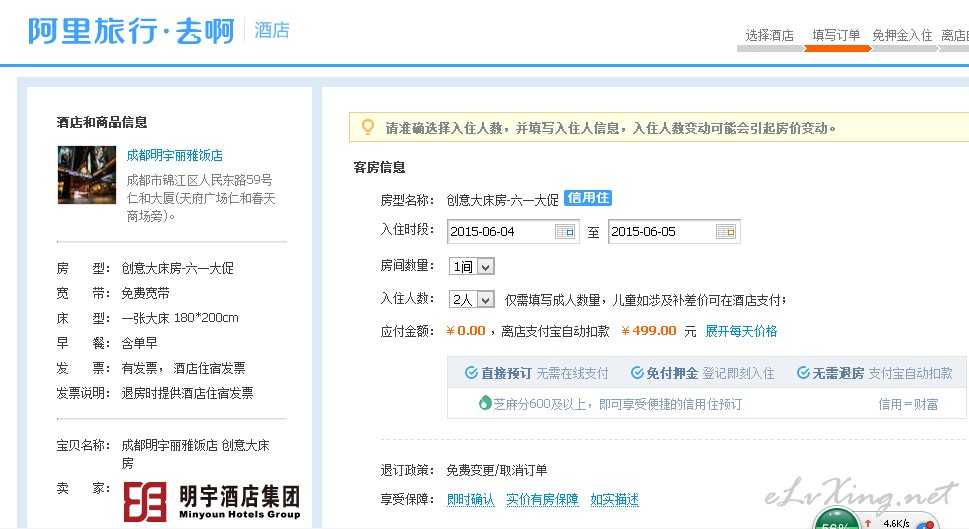Click the 免费变更/取消订单 cancellation policy text

point(497,470)
